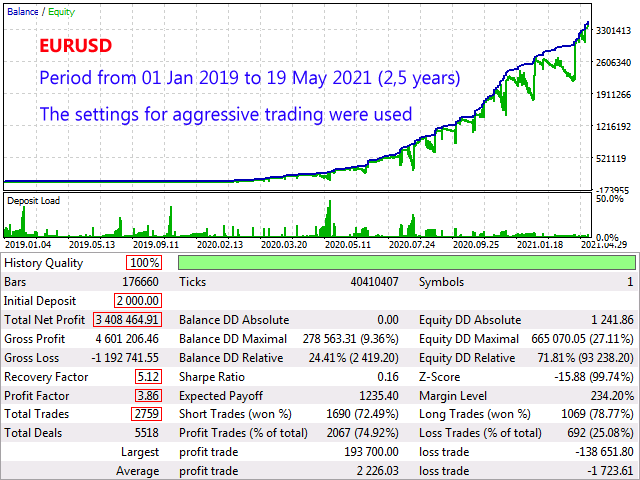Click the 3301413 y-axis value

click(613, 31)
